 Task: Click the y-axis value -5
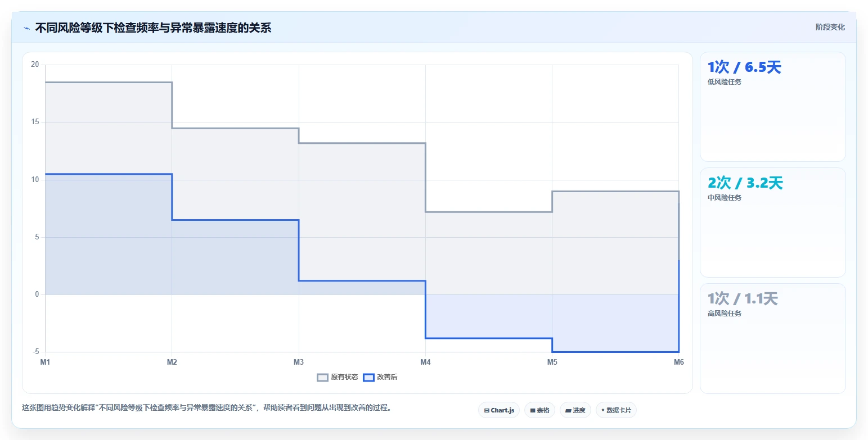click(x=36, y=352)
